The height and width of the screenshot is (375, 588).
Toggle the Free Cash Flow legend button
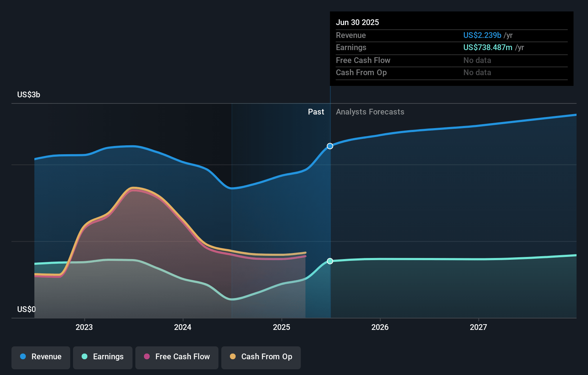pyautogui.click(x=177, y=357)
